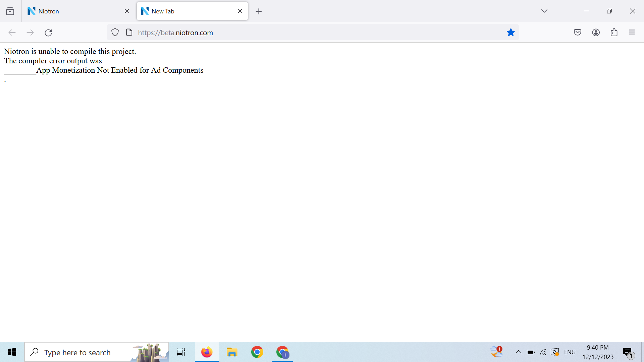This screenshot has height=362, width=644.
Task: Select the New Tab tab
Action: point(192,11)
